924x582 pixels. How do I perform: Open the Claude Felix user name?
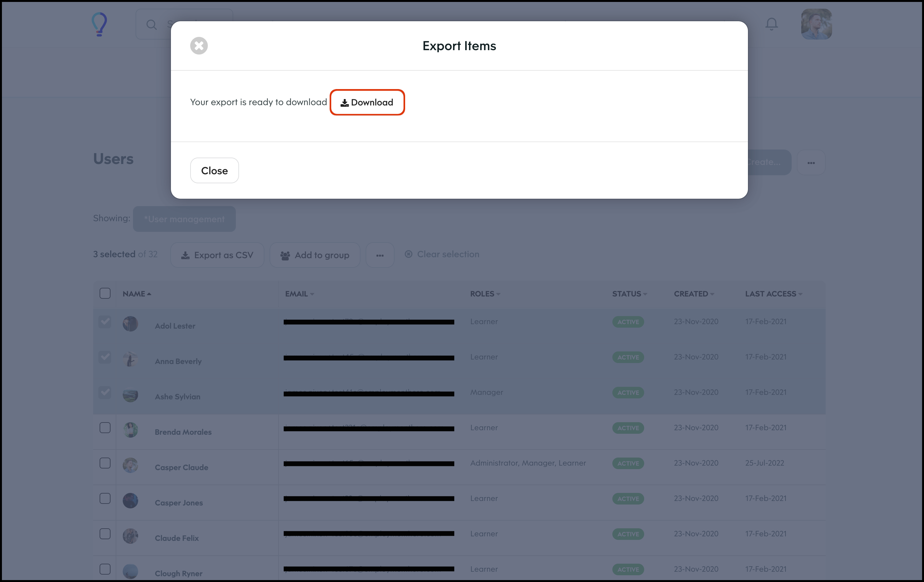(x=177, y=538)
